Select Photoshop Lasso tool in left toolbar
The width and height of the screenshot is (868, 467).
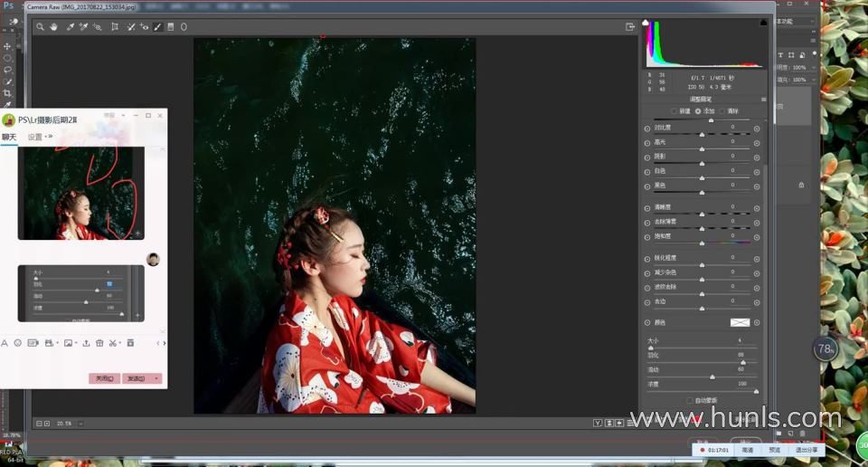tap(7, 70)
